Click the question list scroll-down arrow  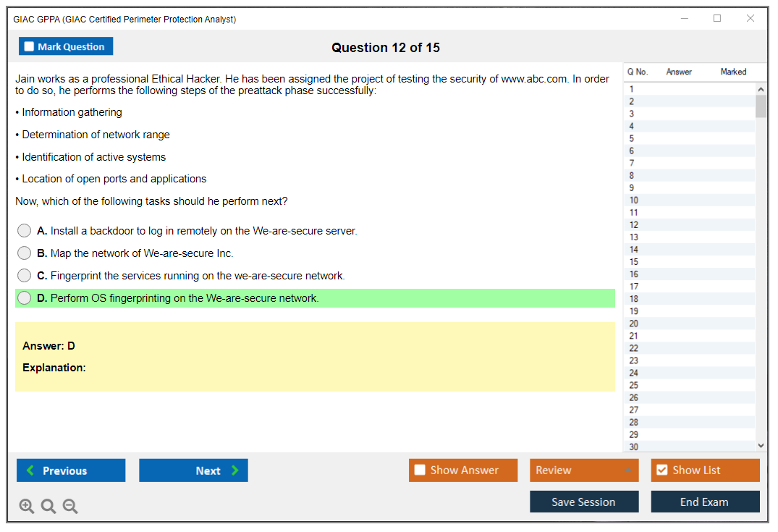pos(761,445)
